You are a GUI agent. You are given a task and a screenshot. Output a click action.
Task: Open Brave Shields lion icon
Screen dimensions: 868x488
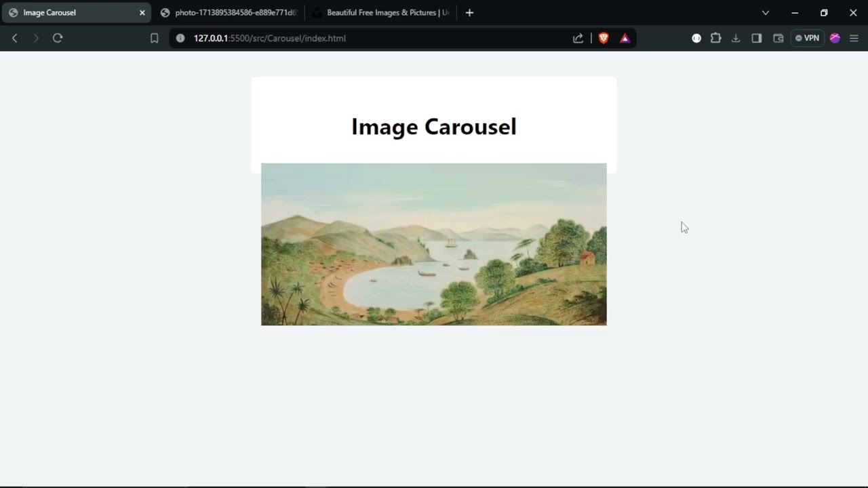pos(604,38)
